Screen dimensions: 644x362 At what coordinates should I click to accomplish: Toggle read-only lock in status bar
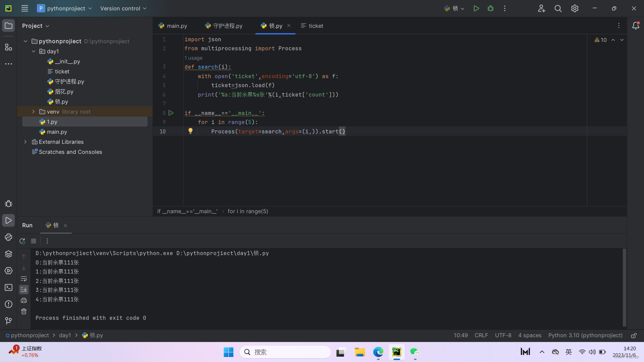634,336
